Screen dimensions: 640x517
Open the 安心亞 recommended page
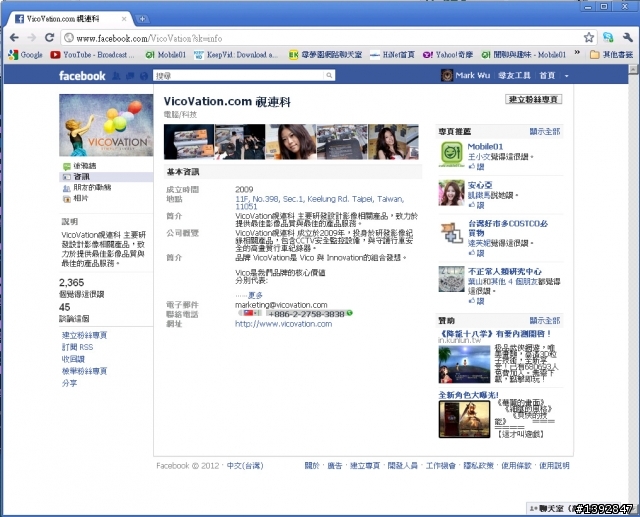(480, 185)
